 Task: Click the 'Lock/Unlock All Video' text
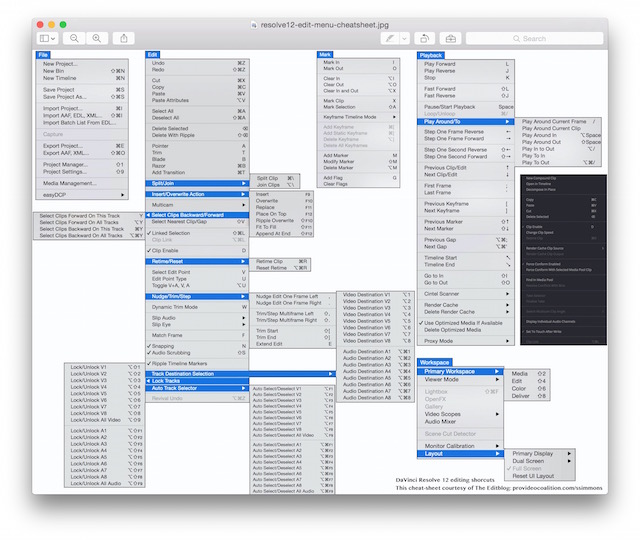pos(96,420)
